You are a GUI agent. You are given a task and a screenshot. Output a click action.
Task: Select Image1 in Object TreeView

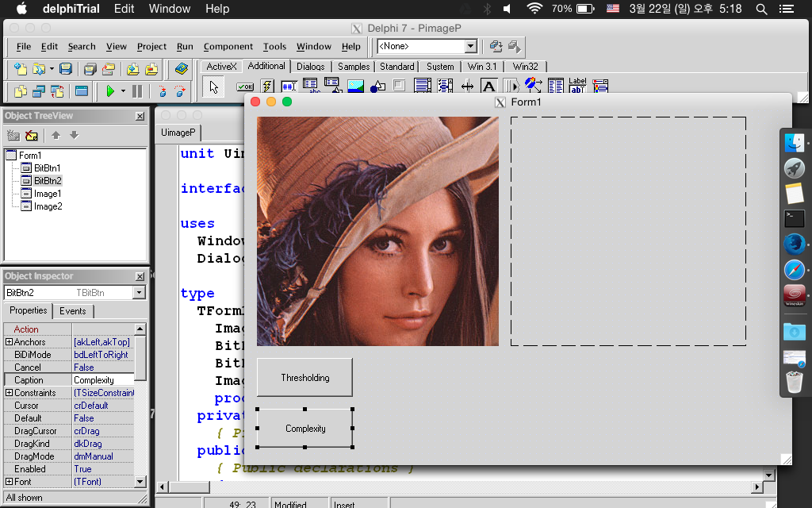[47, 194]
